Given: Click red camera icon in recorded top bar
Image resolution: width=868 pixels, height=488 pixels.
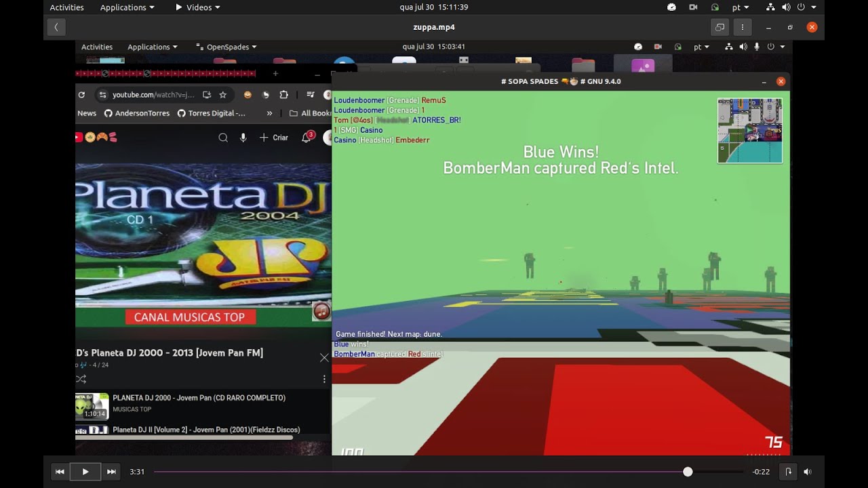Looking at the screenshot, I should click(x=658, y=47).
